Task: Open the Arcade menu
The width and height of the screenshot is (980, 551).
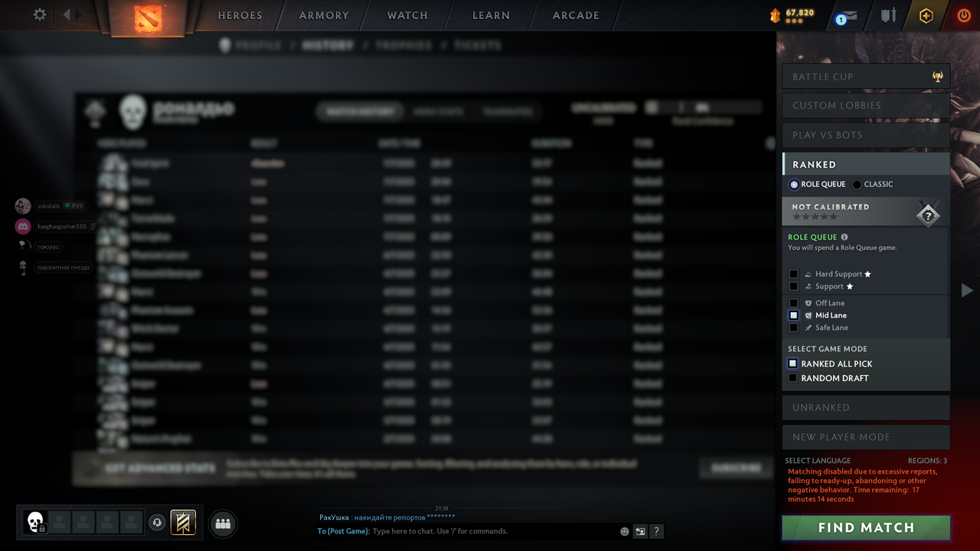Action: (x=576, y=15)
